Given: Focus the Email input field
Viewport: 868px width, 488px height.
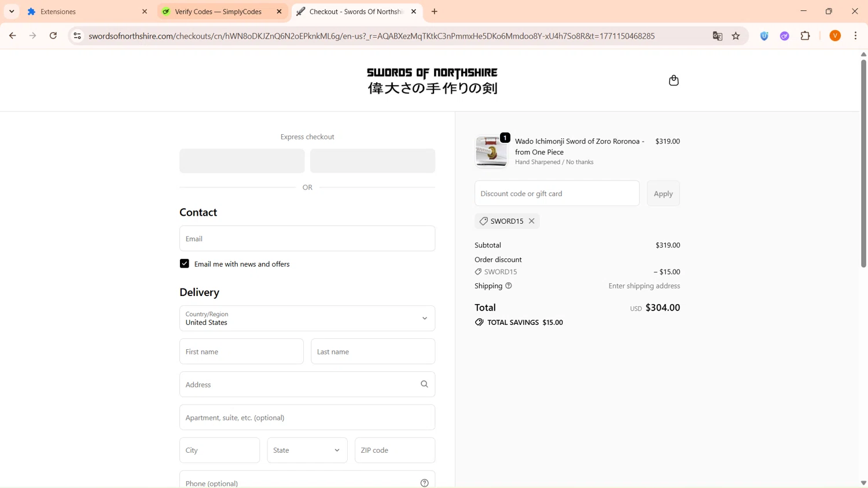Looking at the screenshot, I should coord(307,239).
